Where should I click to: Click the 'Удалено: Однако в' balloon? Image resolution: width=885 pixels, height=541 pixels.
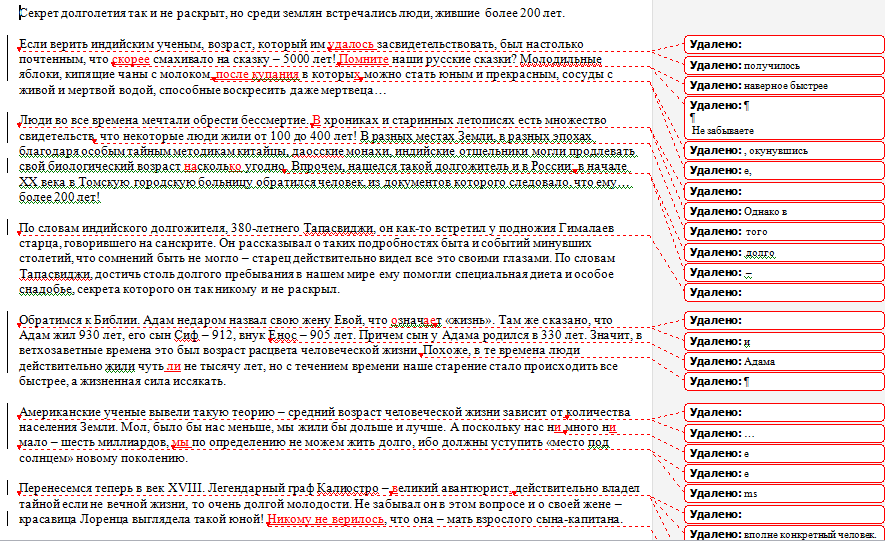tap(784, 211)
